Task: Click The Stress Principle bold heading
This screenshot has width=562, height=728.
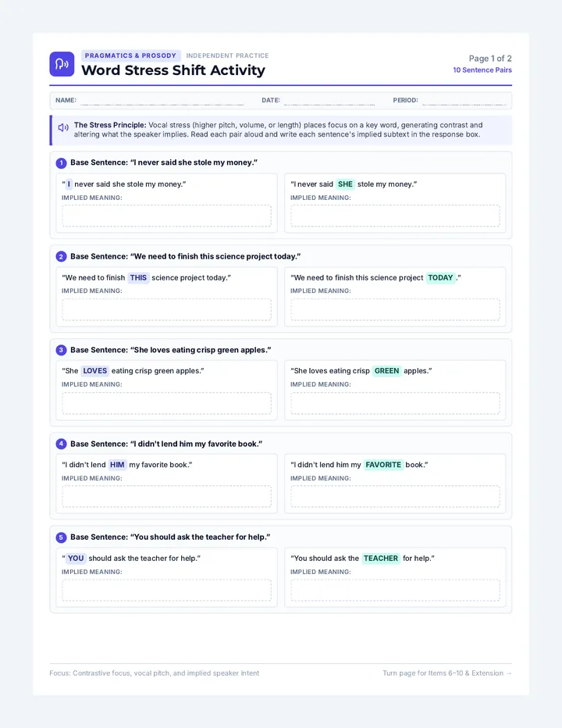Action: (110, 125)
